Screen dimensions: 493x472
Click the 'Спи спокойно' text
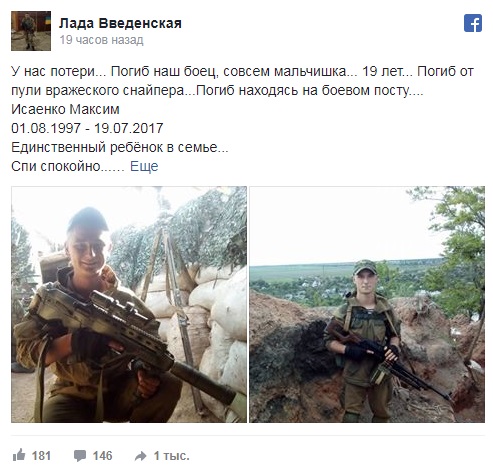pyautogui.click(x=68, y=166)
